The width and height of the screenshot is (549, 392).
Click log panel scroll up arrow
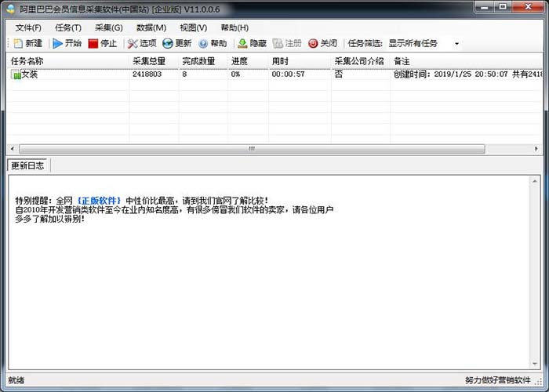[535, 181]
